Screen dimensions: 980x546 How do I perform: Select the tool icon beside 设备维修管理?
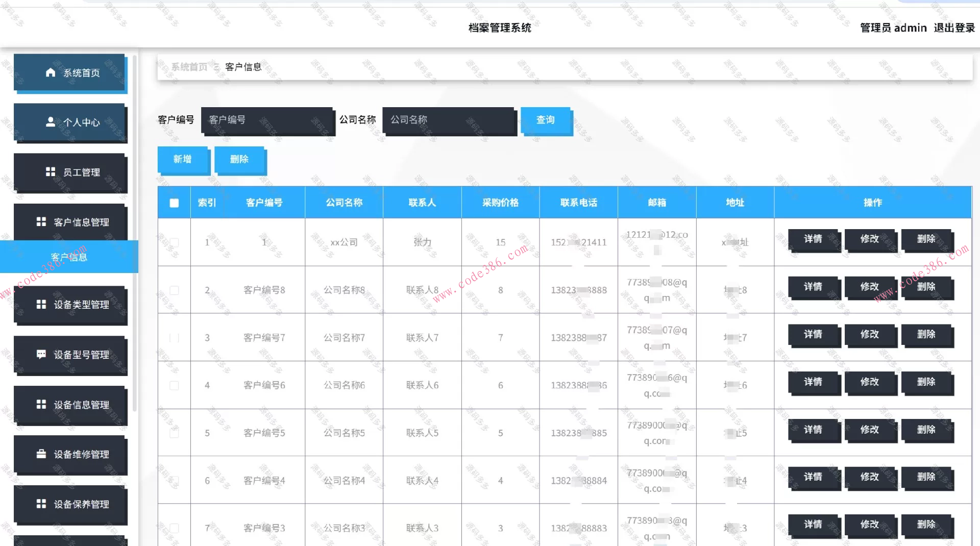pyautogui.click(x=41, y=454)
